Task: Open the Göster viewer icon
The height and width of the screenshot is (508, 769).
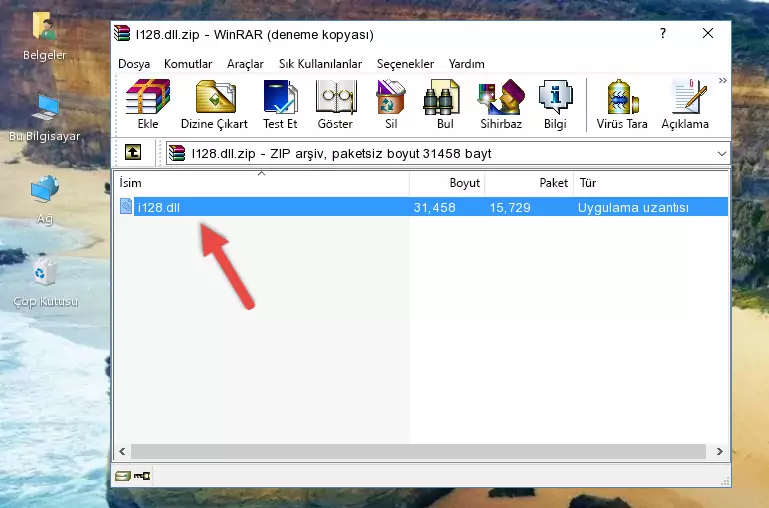Action: point(335,105)
